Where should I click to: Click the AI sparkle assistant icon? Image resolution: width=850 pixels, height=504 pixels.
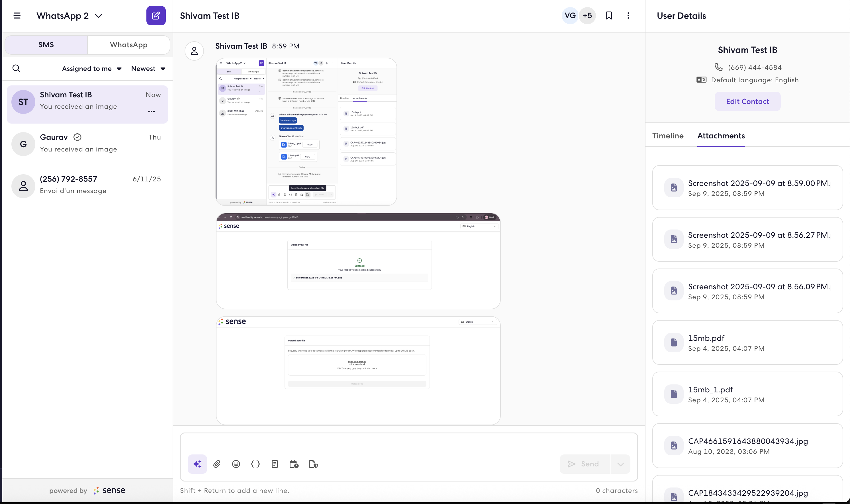pyautogui.click(x=197, y=464)
